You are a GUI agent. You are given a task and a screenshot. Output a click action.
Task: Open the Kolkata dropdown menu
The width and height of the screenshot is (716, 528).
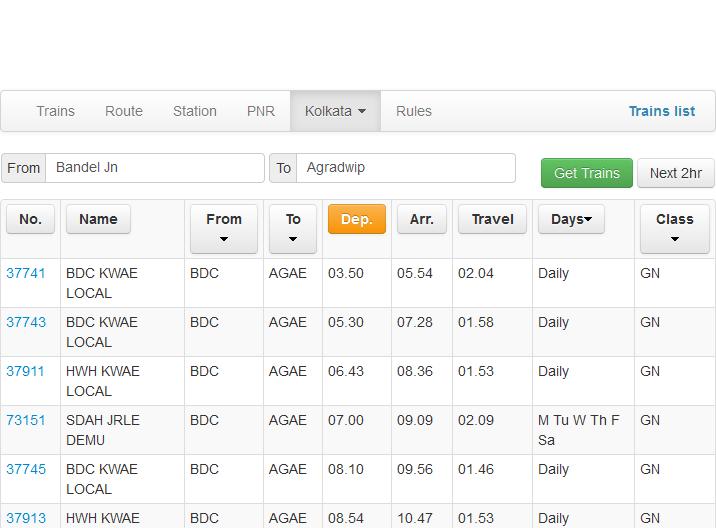click(335, 111)
